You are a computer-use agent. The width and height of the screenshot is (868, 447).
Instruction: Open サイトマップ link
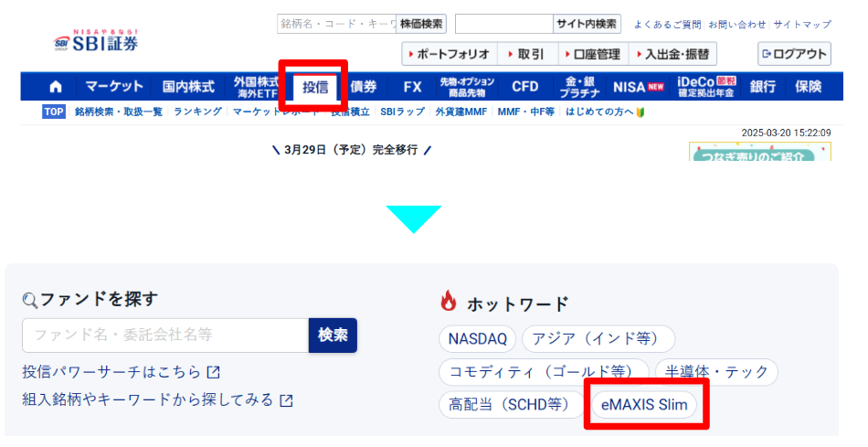(x=802, y=25)
